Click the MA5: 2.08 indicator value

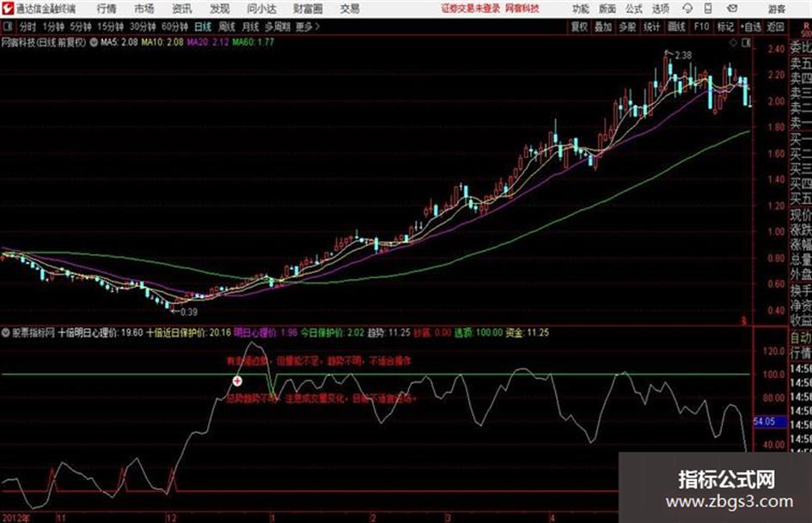tap(119, 42)
